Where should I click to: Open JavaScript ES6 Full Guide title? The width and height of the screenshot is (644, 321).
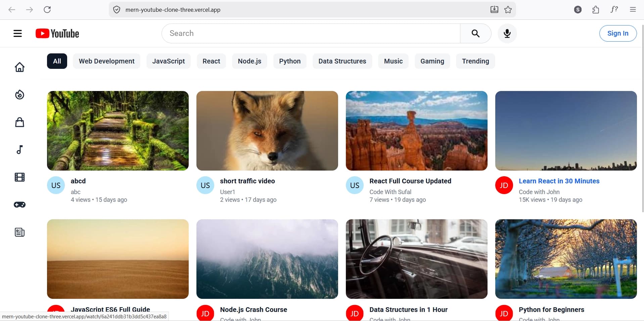[110, 309]
